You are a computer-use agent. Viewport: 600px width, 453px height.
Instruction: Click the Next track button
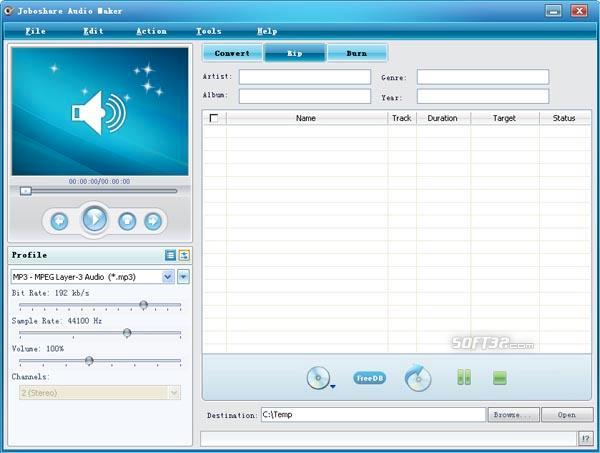[153, 221]
